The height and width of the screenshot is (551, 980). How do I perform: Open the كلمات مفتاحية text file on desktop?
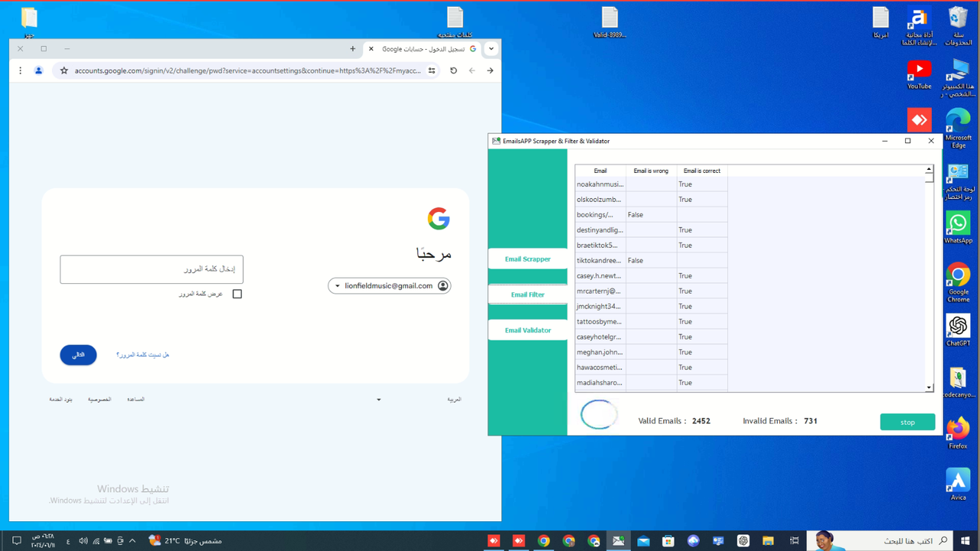tap(455, 22)
